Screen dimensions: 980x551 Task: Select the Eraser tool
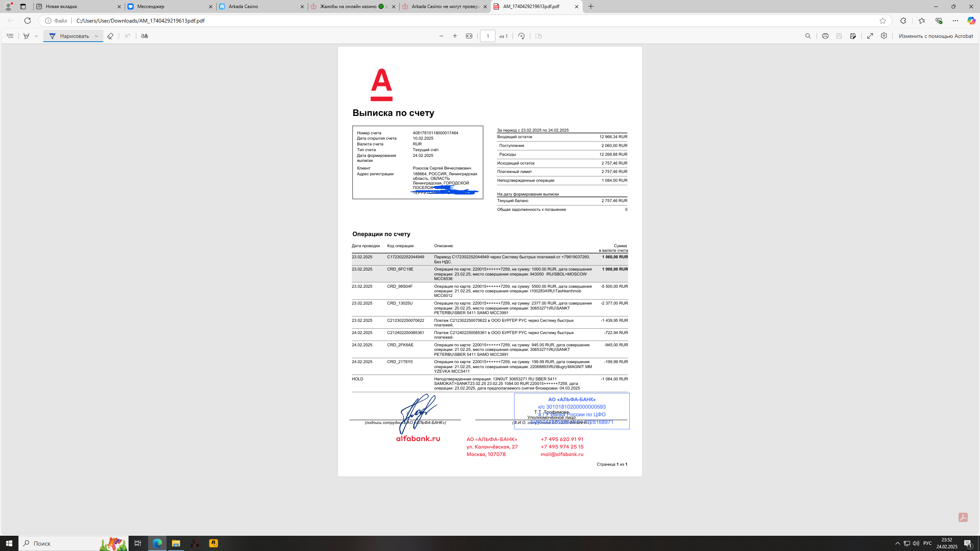pos(110,36)
